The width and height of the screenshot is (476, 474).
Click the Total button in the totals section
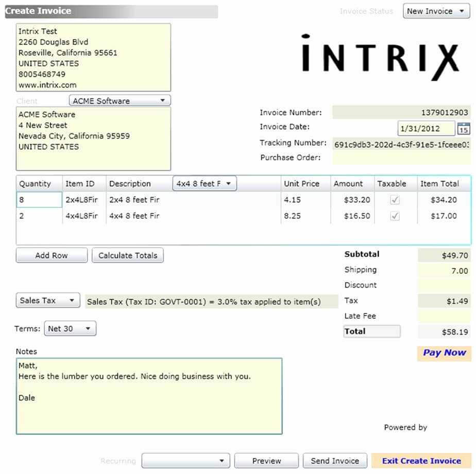(372, 331)
